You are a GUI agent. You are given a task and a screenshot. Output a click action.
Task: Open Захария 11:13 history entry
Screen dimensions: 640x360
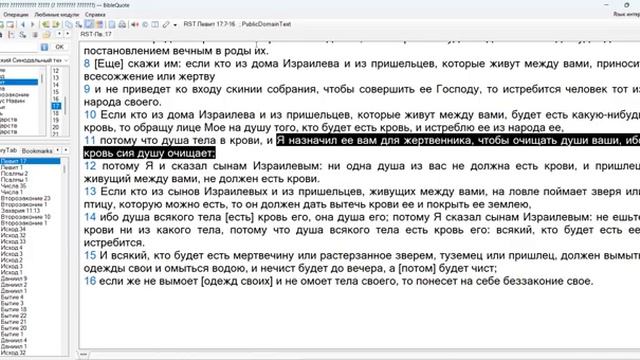tap(20, 211)
